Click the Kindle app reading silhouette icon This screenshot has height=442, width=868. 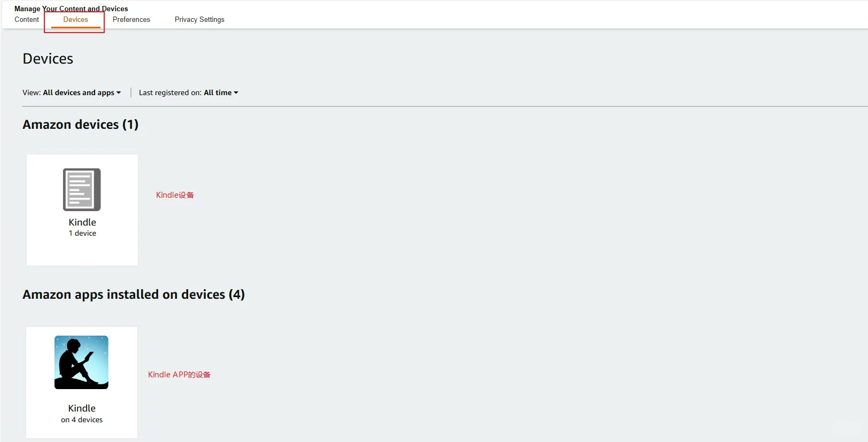(x=81, y=362)
